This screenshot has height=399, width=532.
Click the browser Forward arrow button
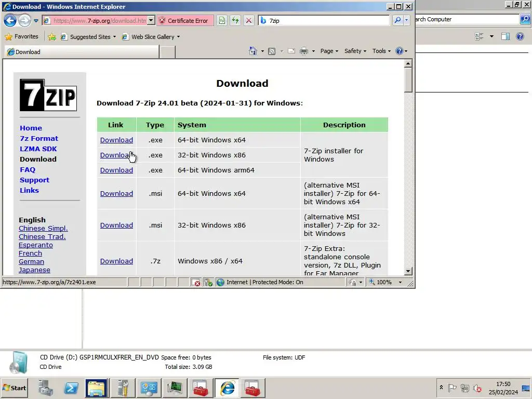(x=24, y=21)
